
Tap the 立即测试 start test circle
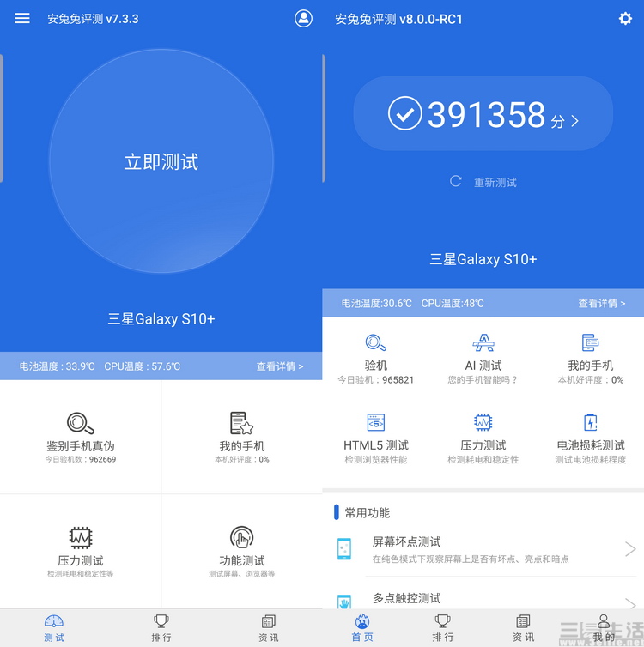click(161, 161)
